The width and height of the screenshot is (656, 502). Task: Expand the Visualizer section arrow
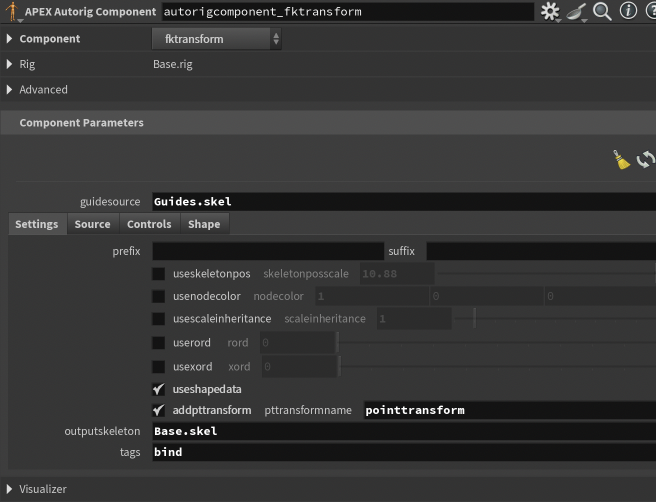(9, 489)
